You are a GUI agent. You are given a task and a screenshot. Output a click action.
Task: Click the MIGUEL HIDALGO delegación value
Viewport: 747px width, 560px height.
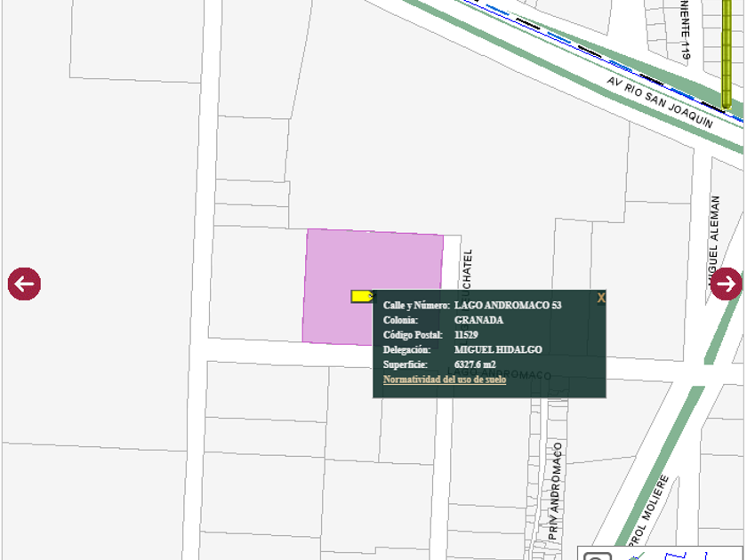498,350
